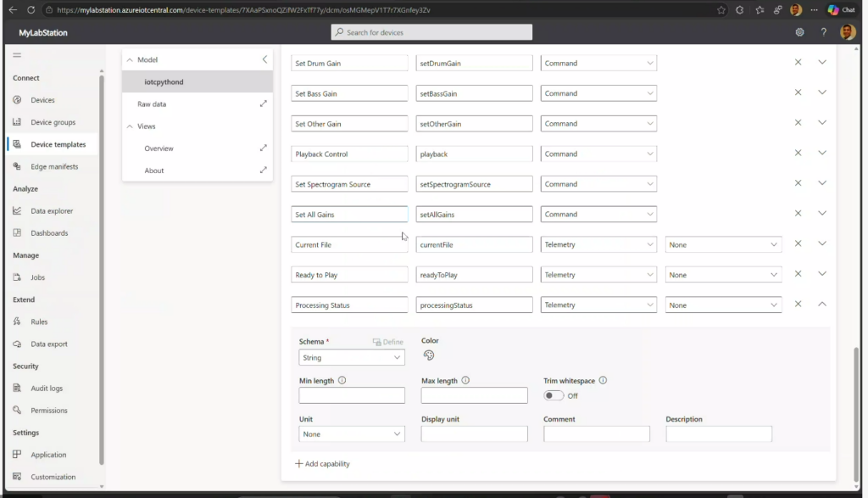Click the hamburger menu icon in sidebar

[17, 55]
